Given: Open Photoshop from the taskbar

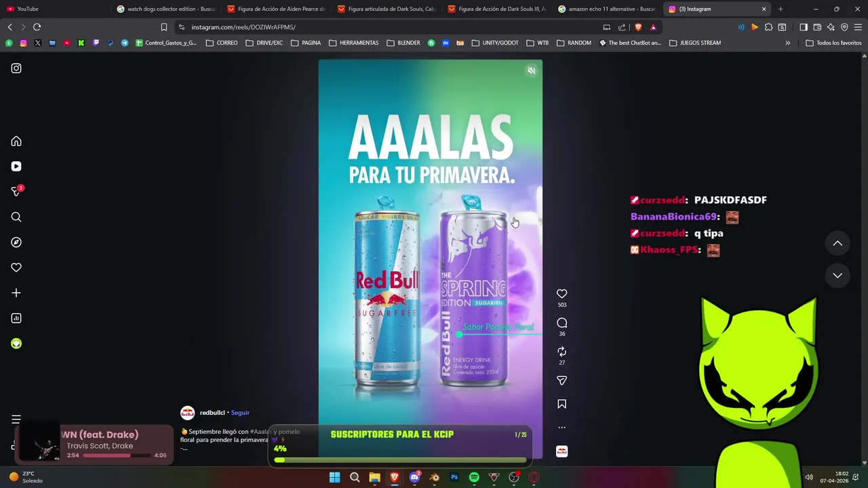Looking at the screenshot, I should [454, 477].
